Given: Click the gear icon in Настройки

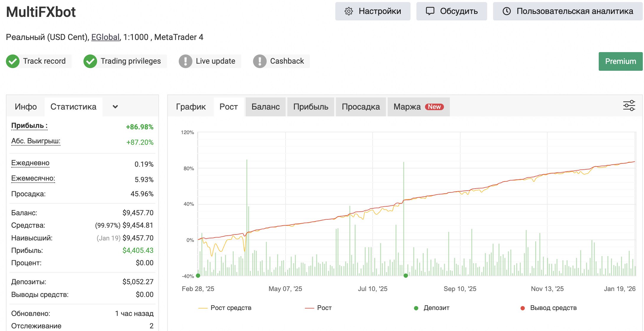Looking at the screenshot, I should click(x=349, y=11).
